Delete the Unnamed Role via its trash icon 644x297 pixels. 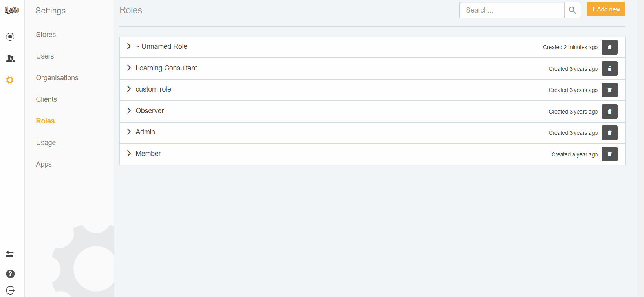pos(609,47)
